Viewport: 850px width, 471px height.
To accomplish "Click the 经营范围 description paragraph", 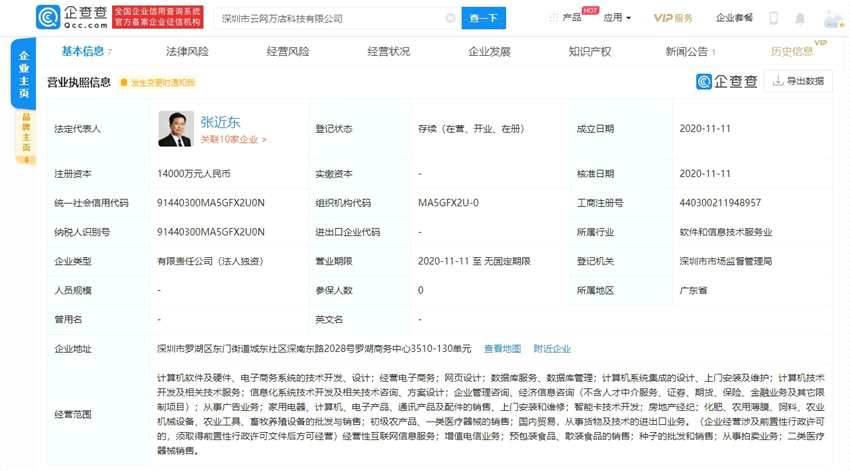I will 491,414.
